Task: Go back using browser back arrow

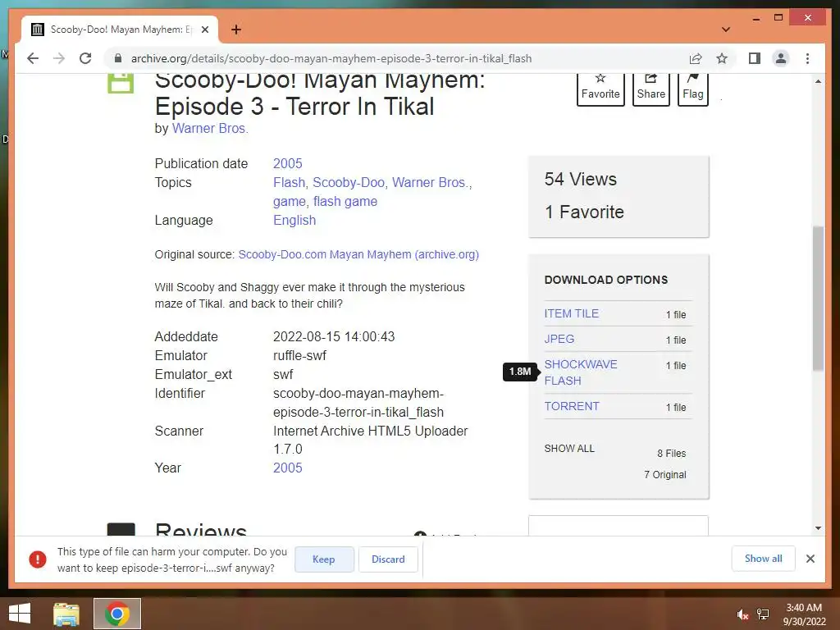Action: [33, 58]
